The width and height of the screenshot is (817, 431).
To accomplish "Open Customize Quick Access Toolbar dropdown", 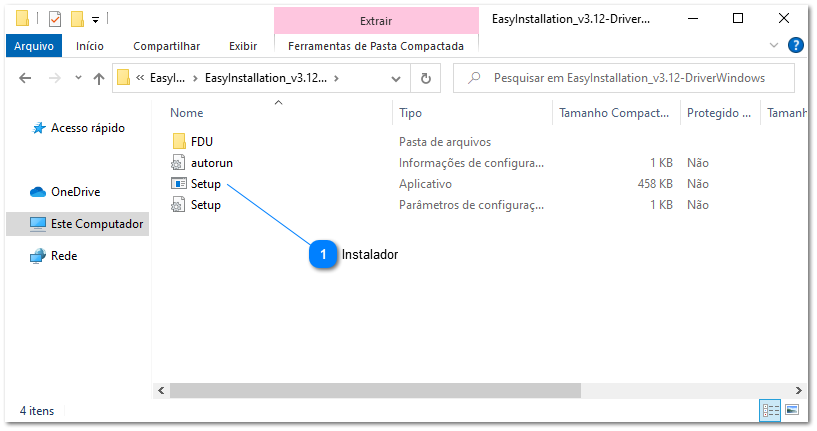I will pos(95,20).
